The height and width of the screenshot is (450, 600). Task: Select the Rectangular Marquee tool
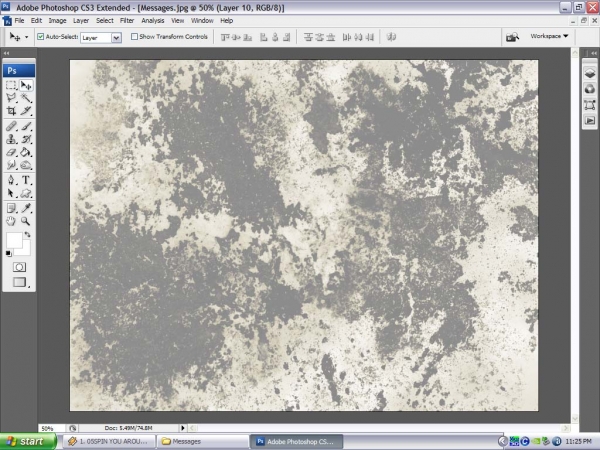pos(11,85)
